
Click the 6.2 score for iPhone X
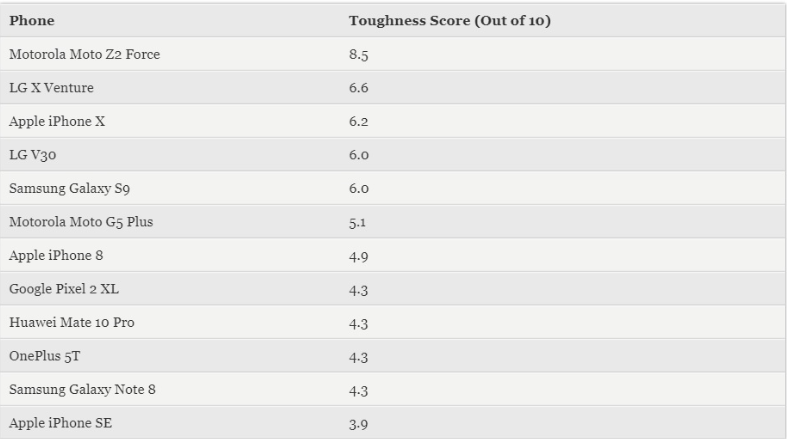(358, 122)
